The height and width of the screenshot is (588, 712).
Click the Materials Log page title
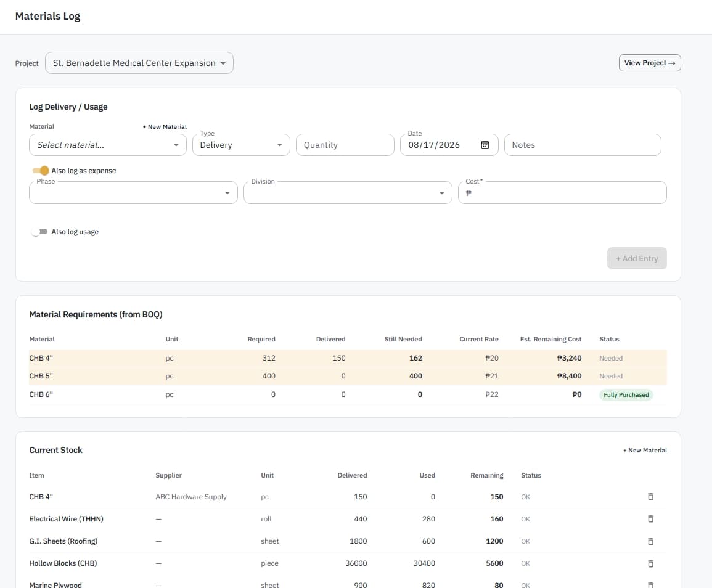[47, 17]
